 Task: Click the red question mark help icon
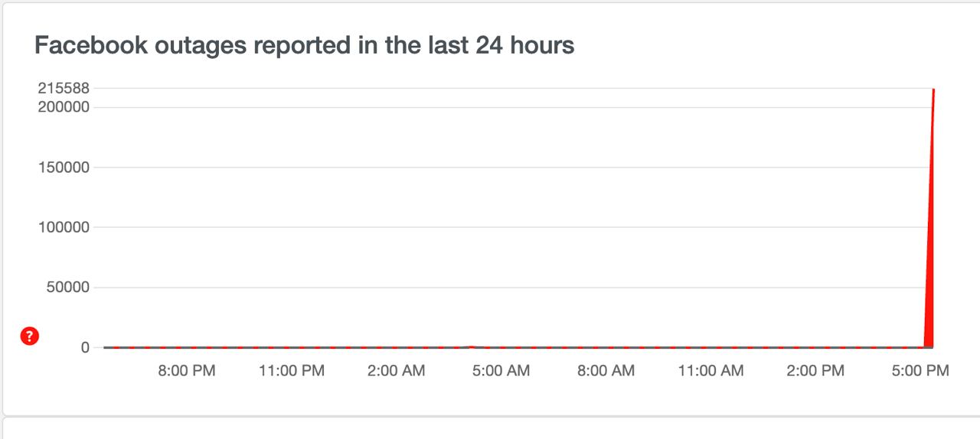point(29,336)
